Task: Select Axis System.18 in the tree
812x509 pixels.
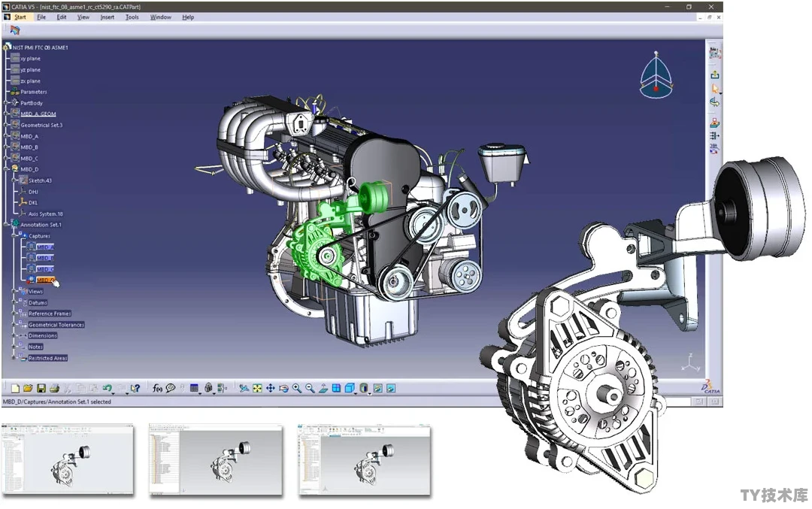Action: pos(46,214)
